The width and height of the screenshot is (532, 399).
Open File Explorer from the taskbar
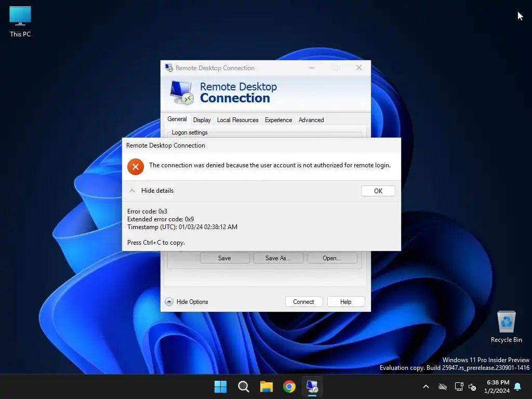coord(267,387)
